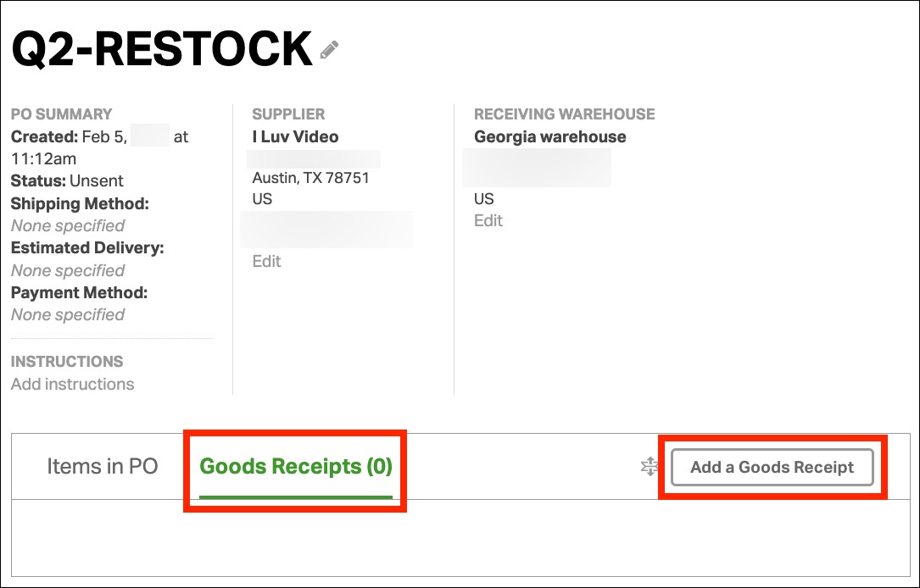Image resolution: width=920 pixels, height=588 pixels.
Task: Click the SUPPLIER section heading
Action: [288, 114]
